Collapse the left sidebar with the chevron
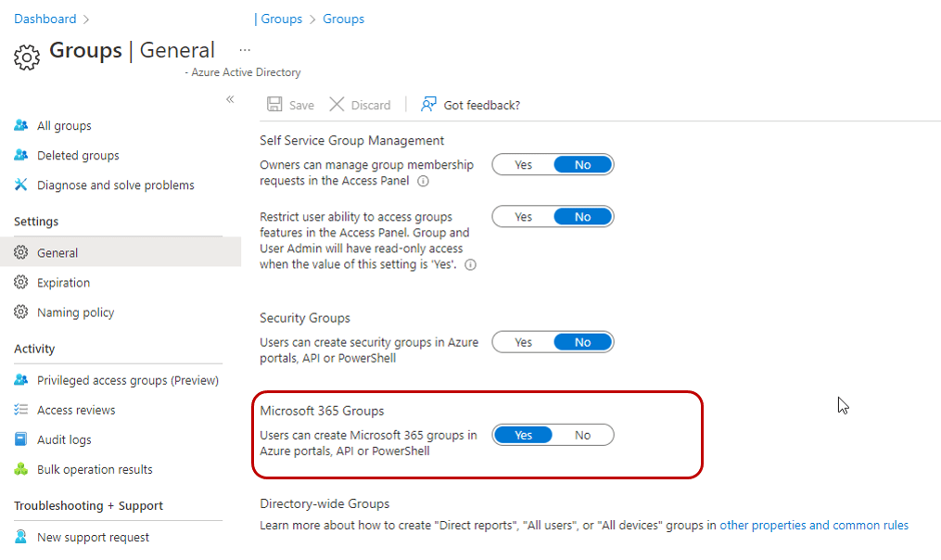This screenshot has width=941, height=560. (x=230, y=99)
